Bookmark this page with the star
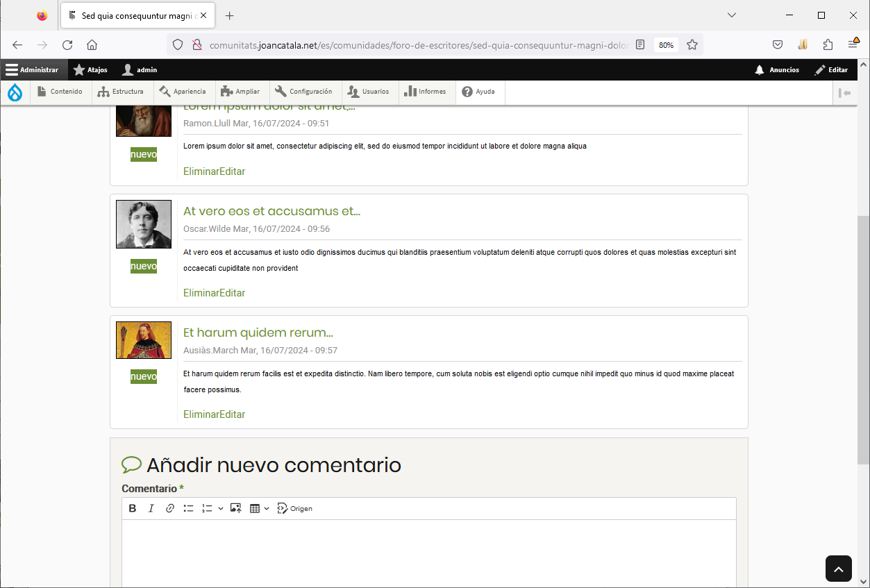Viewport: 870px width, 588px height. click(692, 44)
